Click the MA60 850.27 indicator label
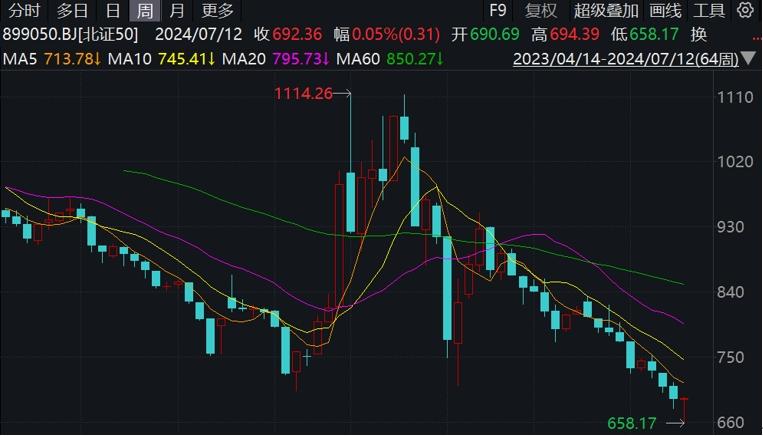This screenshot has width=763, height=436. click(x=390, y=59)
